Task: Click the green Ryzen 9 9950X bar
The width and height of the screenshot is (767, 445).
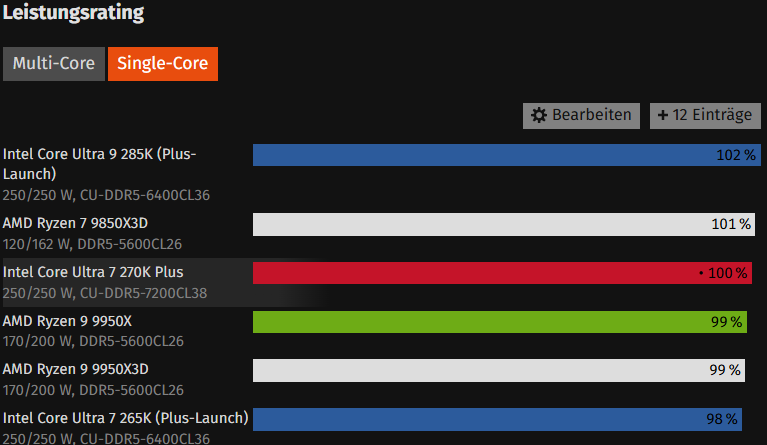Action: click(500, 322)
